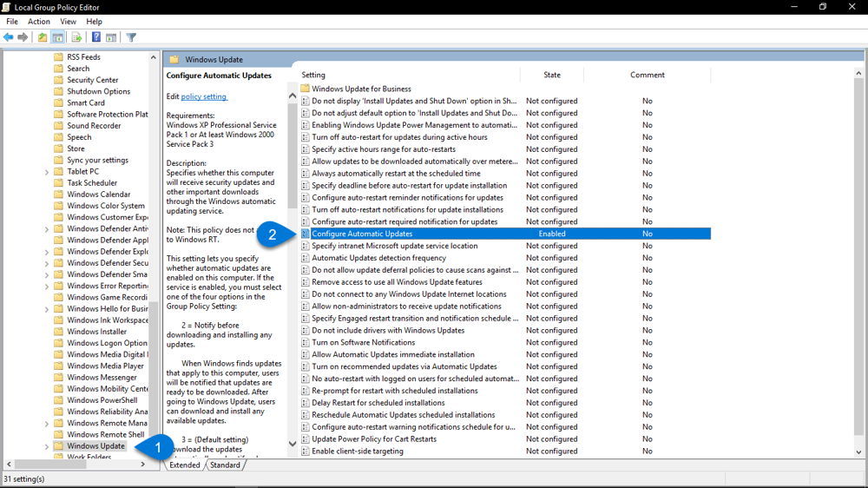This screenshot has height=488, width=868.
Task: Select the Windows Ink Workspace tree folder
Action: (x=108, y=320)
